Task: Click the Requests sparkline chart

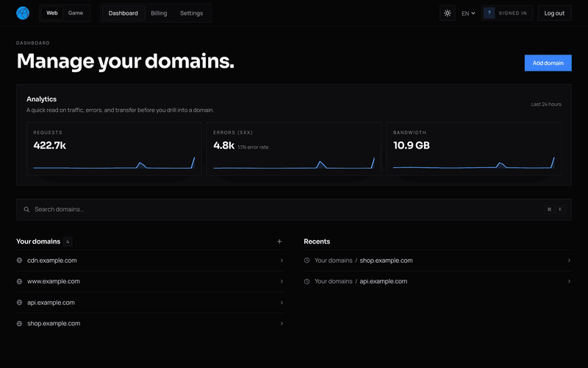Action: pos(114,163)
